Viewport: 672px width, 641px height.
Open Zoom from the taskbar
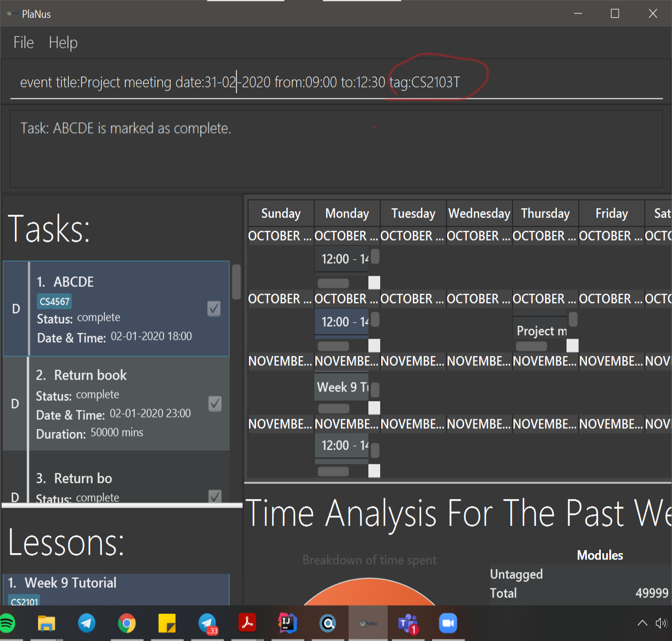(448, 623)
